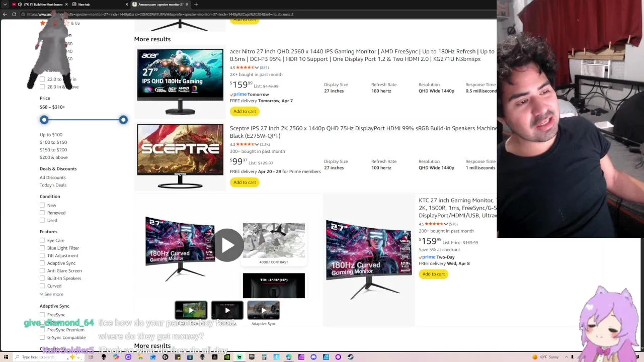
Task: Reload the Amazon page
Action: [x=14, y=14]
